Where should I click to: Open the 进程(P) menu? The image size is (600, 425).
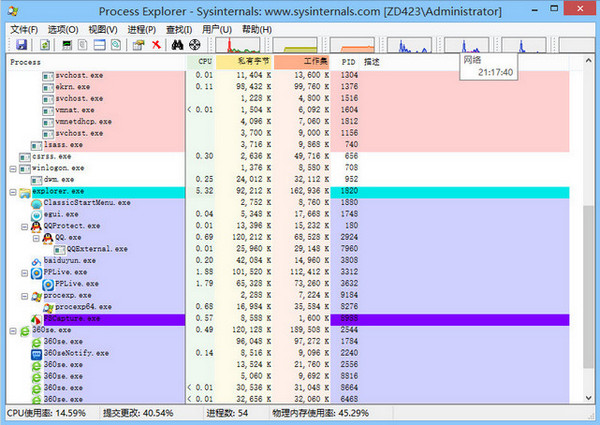click(x=141, y=30)
